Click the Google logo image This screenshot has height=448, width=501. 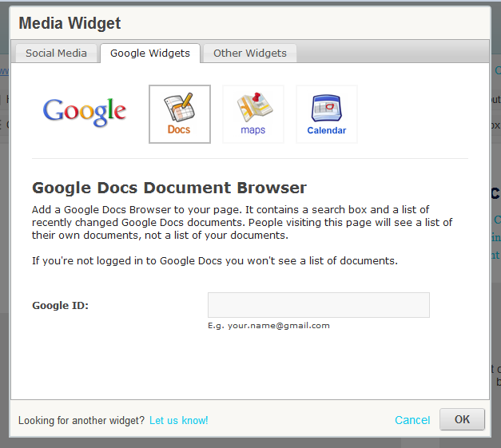pyautogui.click(x=85, y=112)
